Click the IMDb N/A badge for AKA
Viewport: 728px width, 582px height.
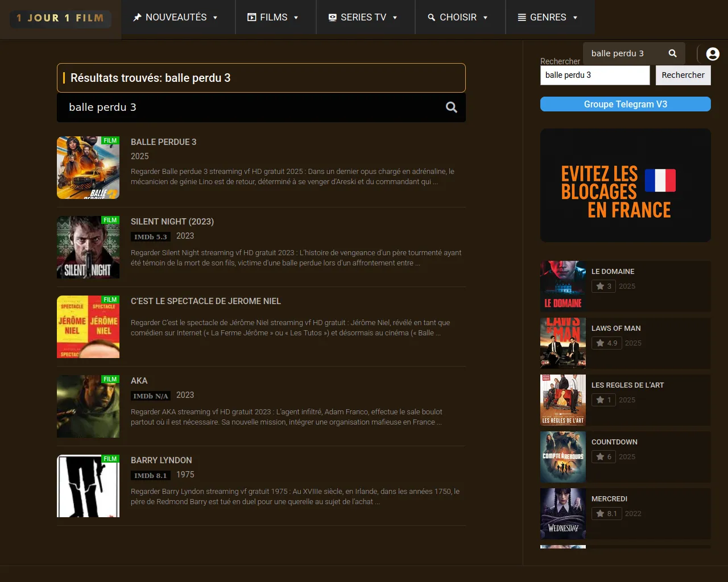click(151, 396)
